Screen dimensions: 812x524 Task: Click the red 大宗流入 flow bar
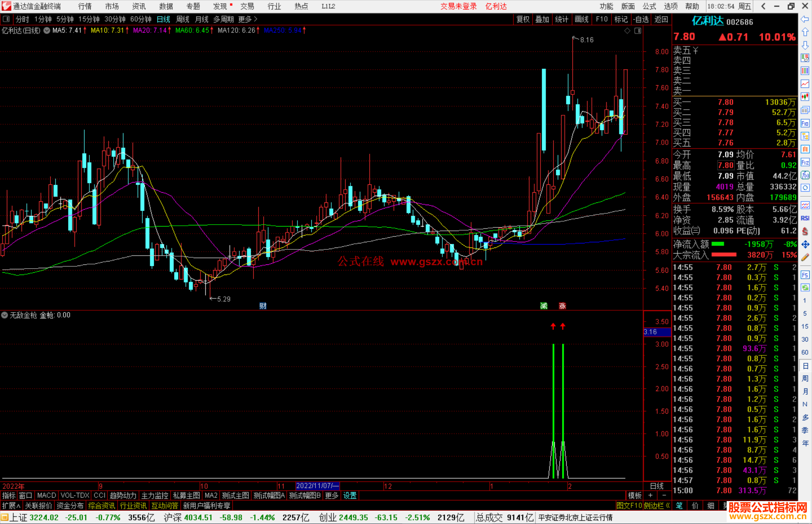[x=724, y=255]
